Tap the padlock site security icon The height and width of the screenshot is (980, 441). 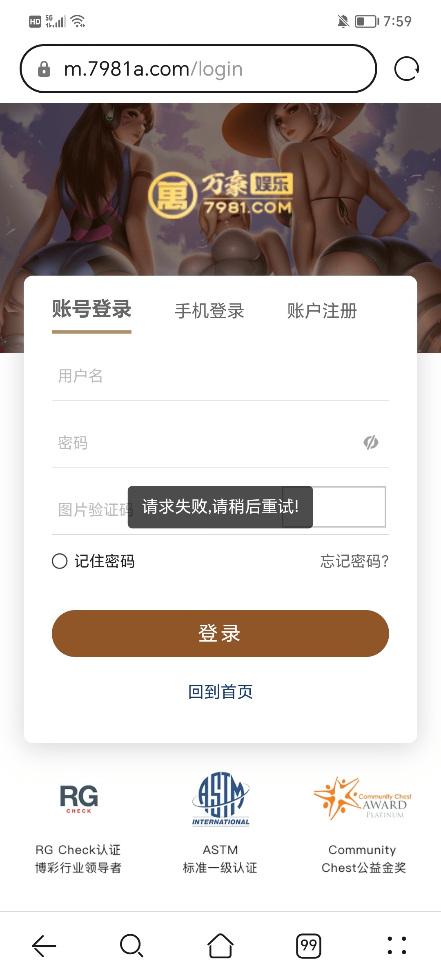(x=44, y=69)
